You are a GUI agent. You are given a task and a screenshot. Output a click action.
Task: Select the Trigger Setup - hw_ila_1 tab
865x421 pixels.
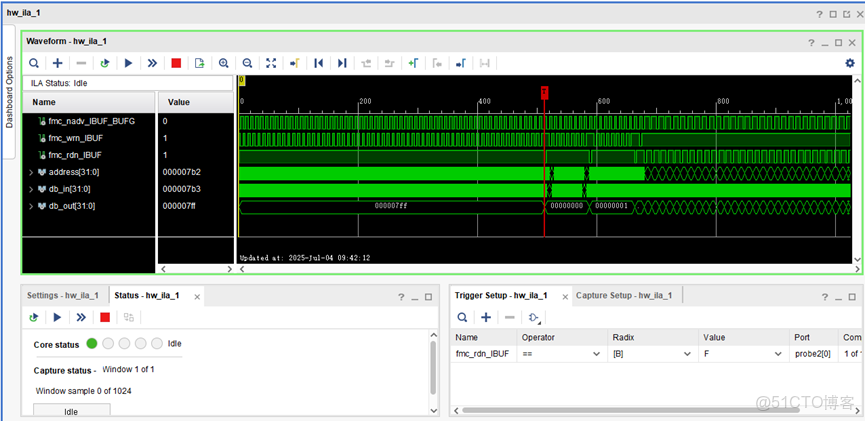coord(501,295)
